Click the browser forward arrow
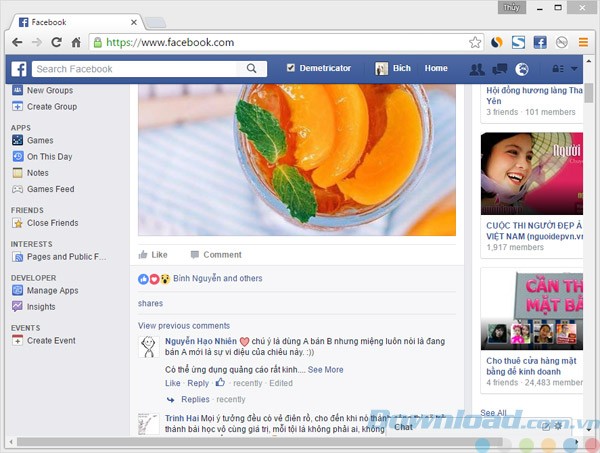600x453 pixels. (37, 42)
